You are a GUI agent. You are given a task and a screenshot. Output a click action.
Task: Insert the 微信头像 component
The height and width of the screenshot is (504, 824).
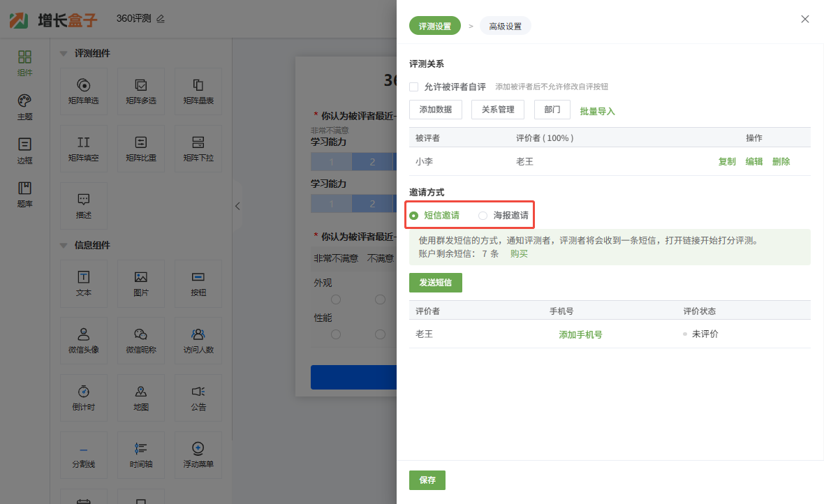pos(84,341)
